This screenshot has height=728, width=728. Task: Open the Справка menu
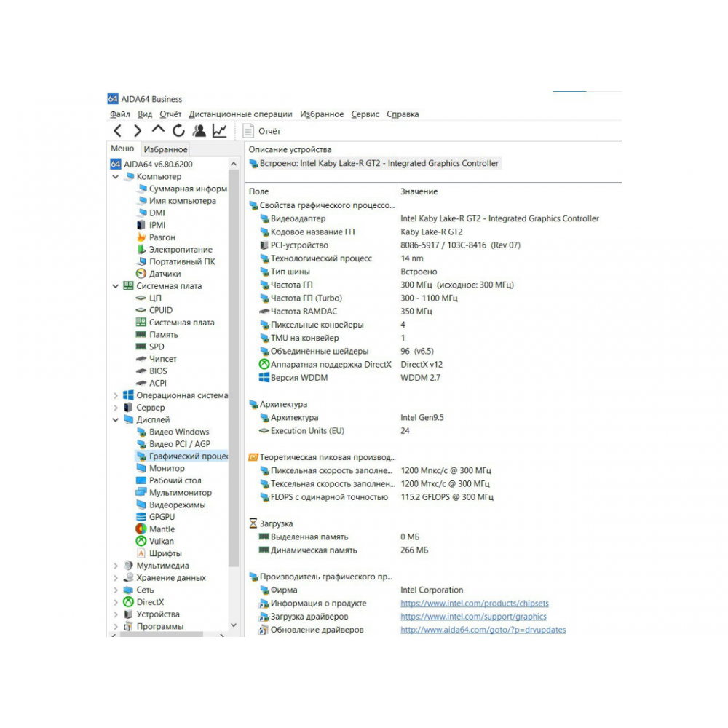click(x=403, y=114)
